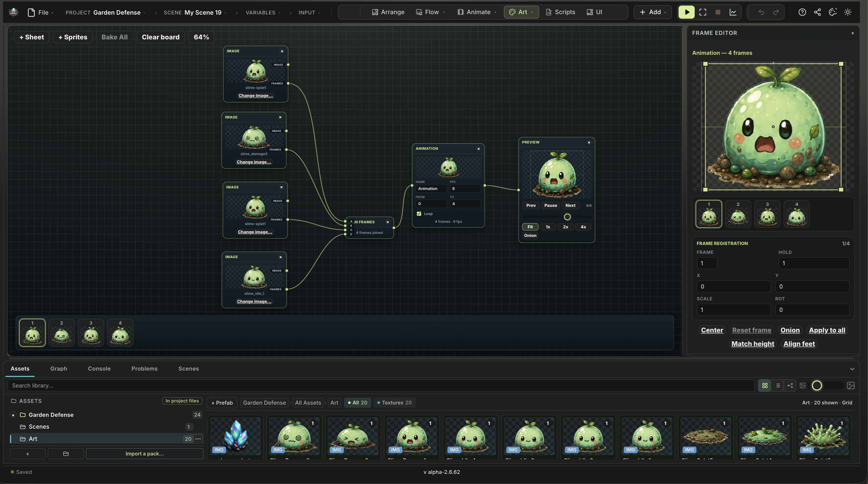Select frame 3 thumbnail in Frame Editor

(x=767, y=214)
